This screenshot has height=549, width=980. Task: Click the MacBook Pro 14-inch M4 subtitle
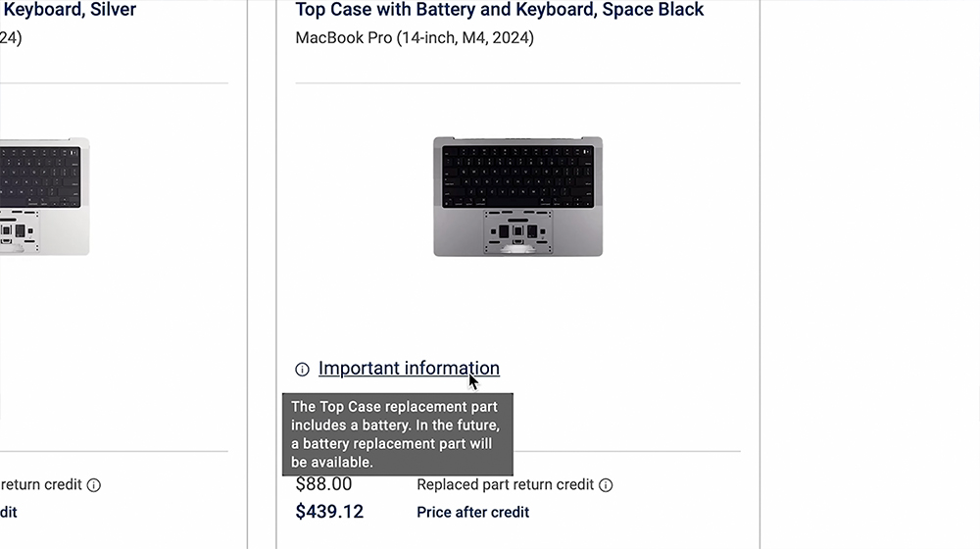(415, 38)
